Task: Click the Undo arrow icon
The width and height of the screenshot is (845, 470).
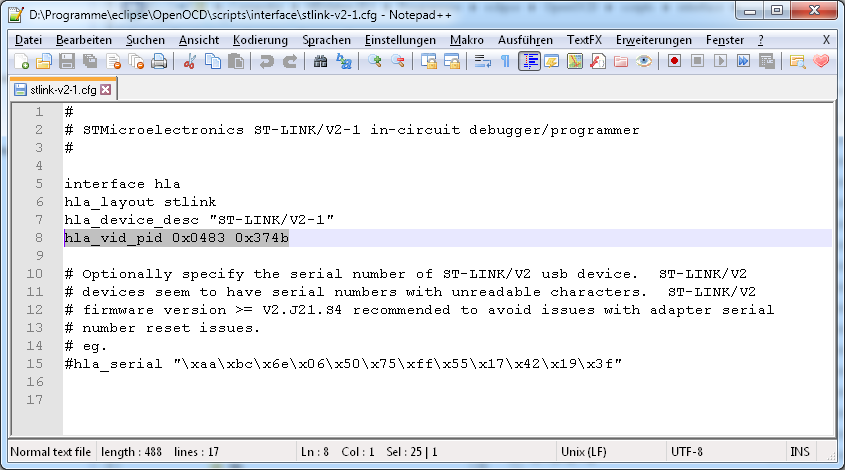Action: pyautogui.click(x=267, y=62)
